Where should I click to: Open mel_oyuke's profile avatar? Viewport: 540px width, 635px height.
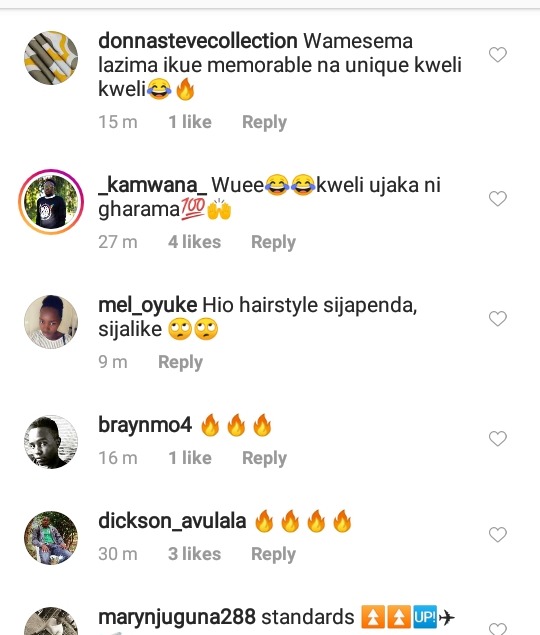[x=51, y=322]
